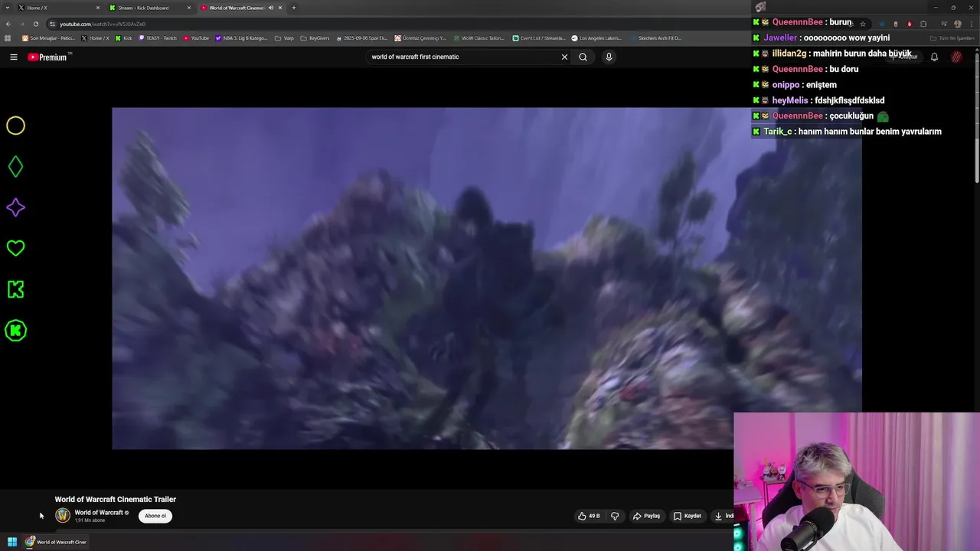Screen dimensions: 980x551
Task: Reload the page in browser toolbar
Action: point(35,24)
